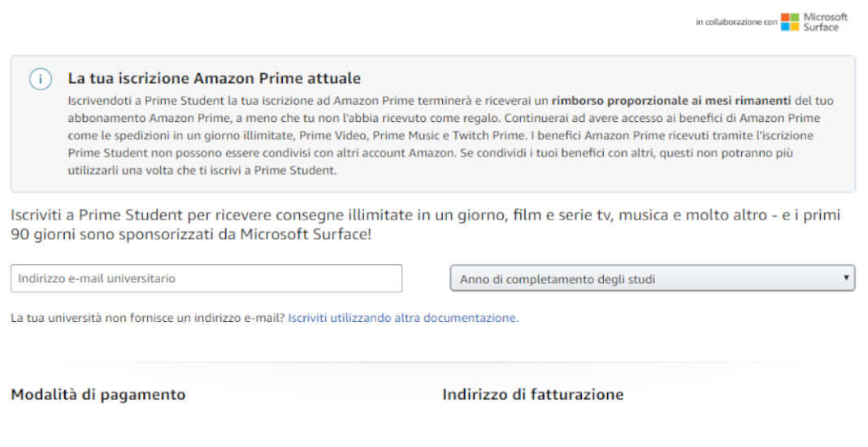This screenshot has height=447, width=868.
Task: Click 'utilizzarli una volta che ti iscrivi' last notice line
Action: tap(202, 171)
